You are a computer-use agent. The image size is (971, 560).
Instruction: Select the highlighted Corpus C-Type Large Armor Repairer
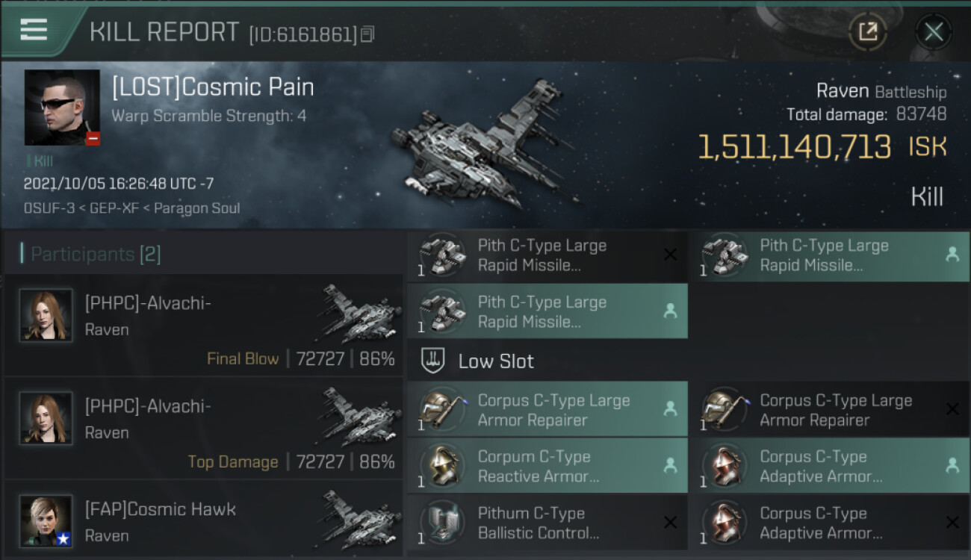coord(547,409)
